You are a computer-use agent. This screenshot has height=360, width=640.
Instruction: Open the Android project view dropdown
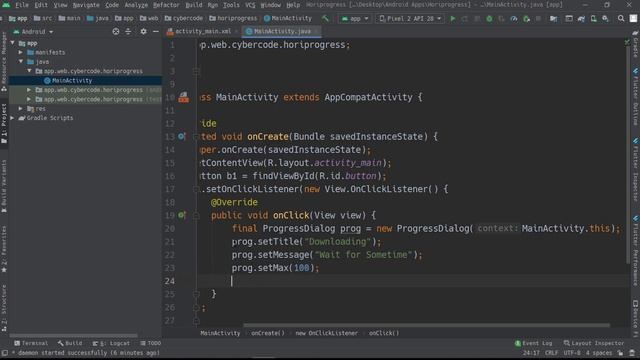pyautogui.click(x=33, y=31)
